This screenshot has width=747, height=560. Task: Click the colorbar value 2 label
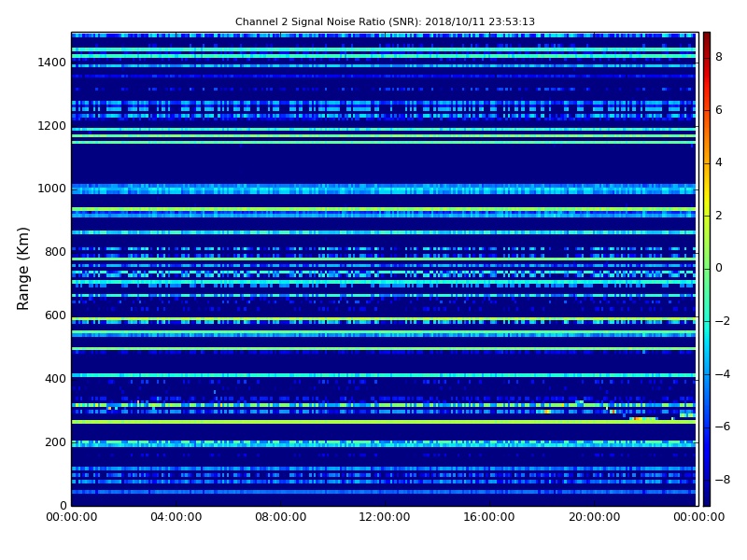pos(719,216)
